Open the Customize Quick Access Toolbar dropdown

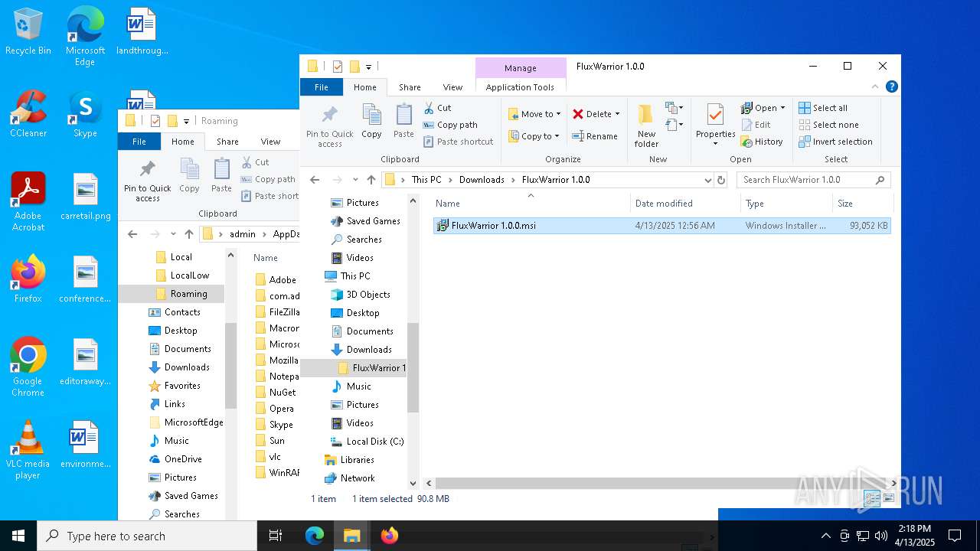(x=368, y=67)
